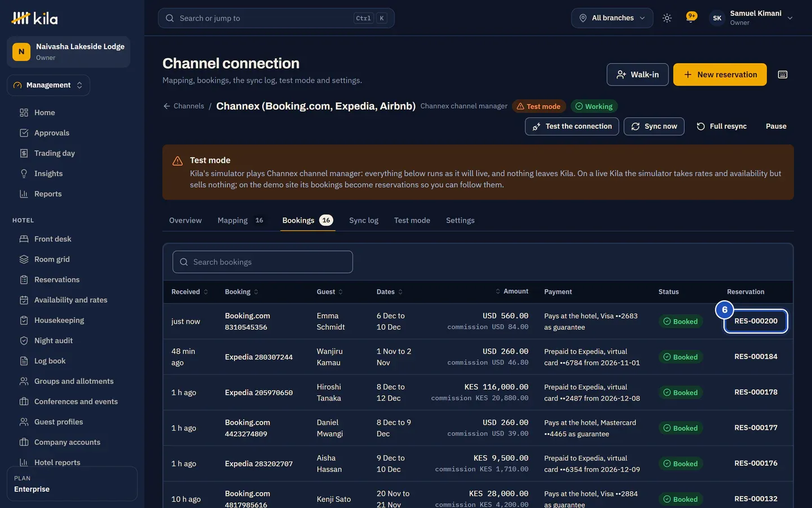Screen dimensions: 812x508
Task: Open reservation RES-000178
Action: point(756,392)
